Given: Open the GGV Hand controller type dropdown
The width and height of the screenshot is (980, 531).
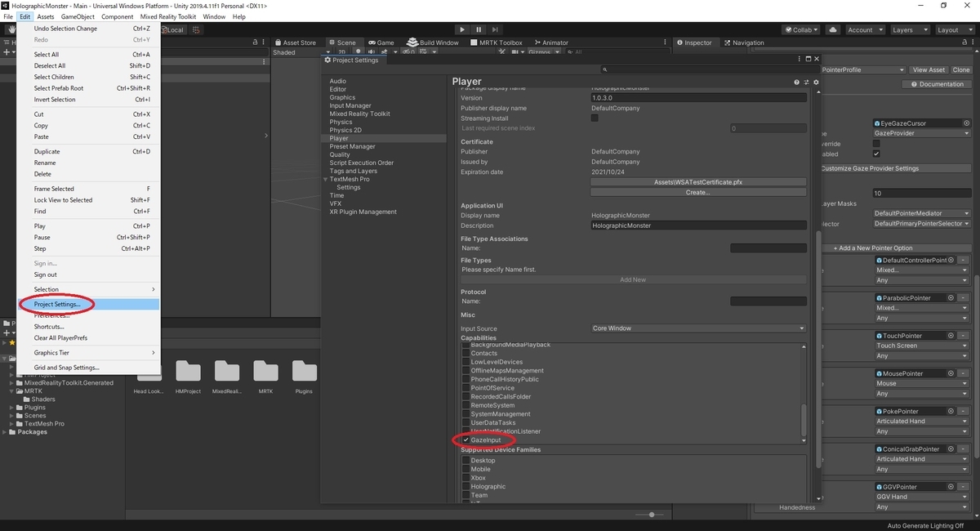Looking at the screenshot, I should (x=921, y=497).
